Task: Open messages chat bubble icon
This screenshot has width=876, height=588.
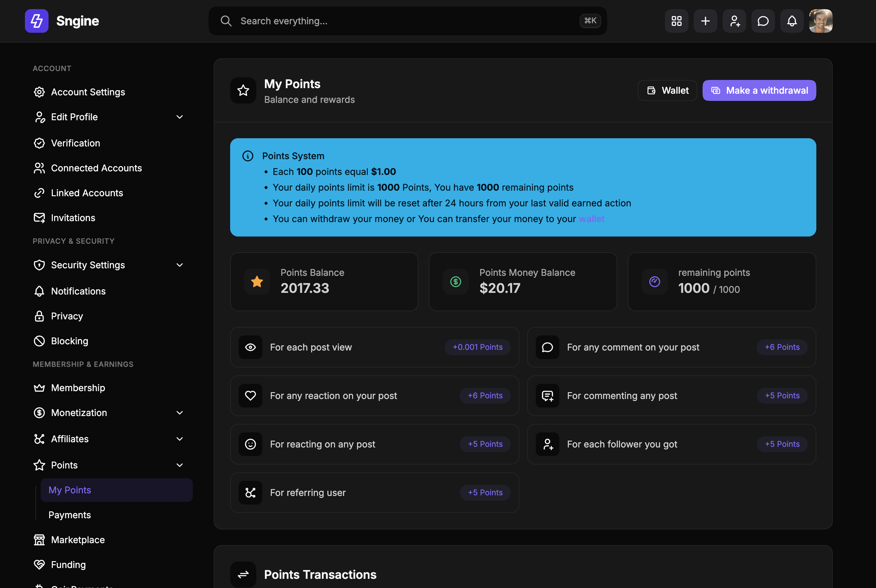Action: point(763,21)
